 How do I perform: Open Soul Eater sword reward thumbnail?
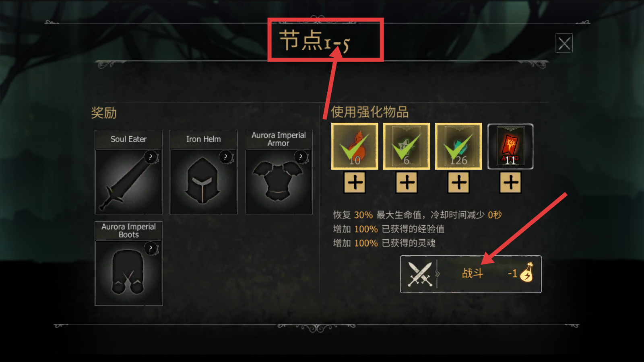coord(128,182)
